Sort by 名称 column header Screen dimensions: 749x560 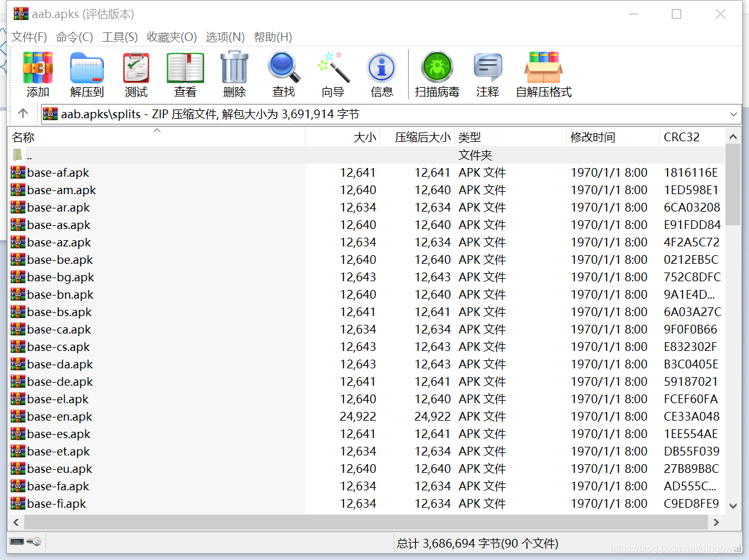click(156, 138)
